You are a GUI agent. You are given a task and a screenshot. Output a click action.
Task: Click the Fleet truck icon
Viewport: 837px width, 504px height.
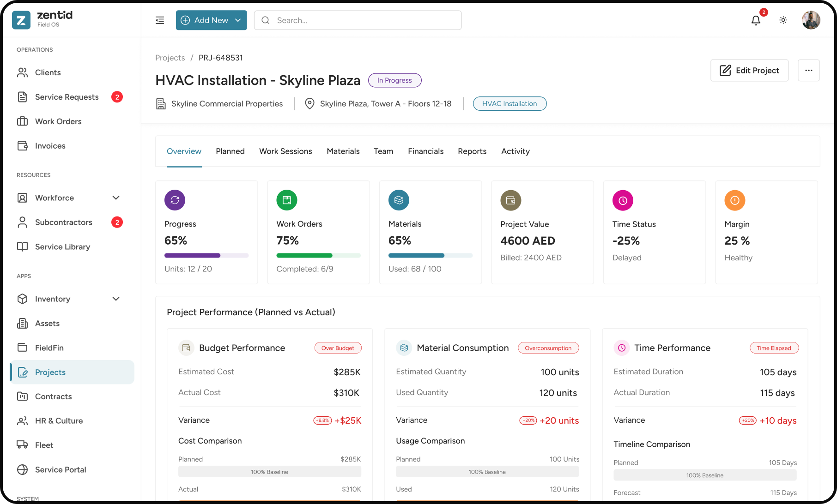point(22,445)
